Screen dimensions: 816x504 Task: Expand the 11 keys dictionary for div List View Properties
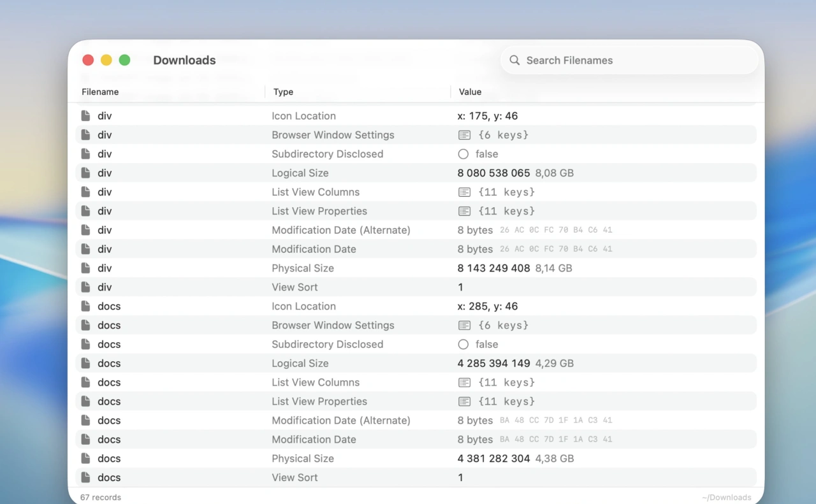pos(463,211)
